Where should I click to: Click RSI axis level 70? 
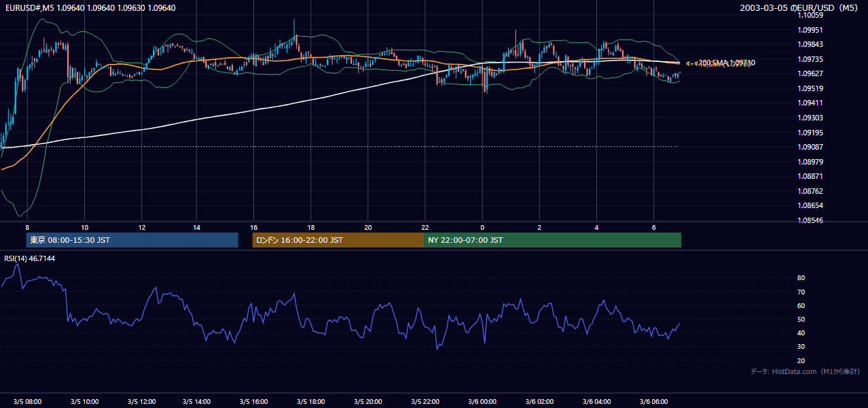pyautogui.click(x=801, y=292)
